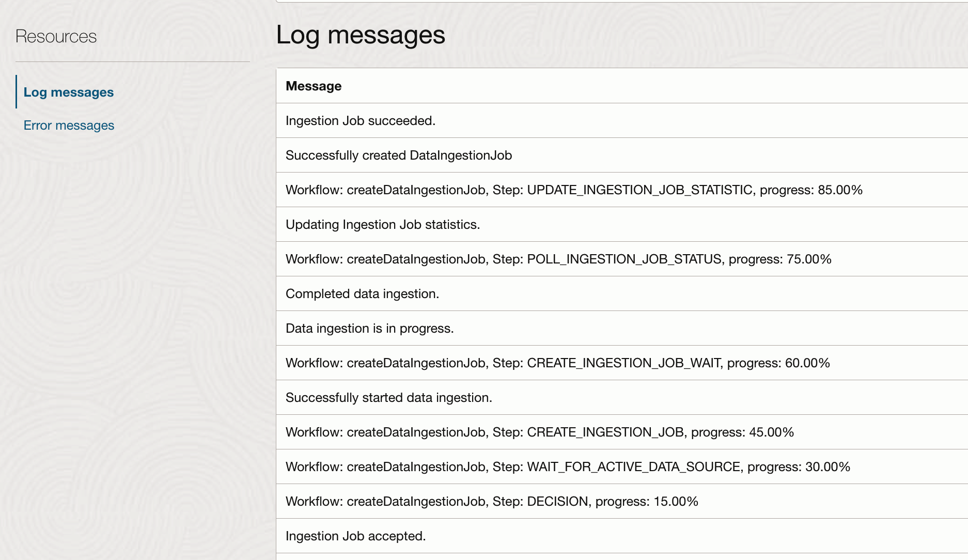Select the CREATE_INGESTION_JOB 45.00% progress row
The image size is (968, 560).
pos(539,432)
